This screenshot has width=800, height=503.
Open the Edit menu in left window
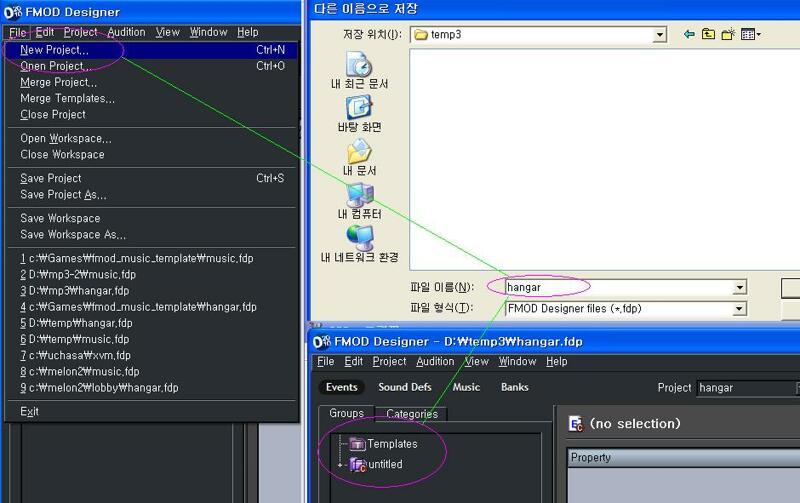coord(45,32)
